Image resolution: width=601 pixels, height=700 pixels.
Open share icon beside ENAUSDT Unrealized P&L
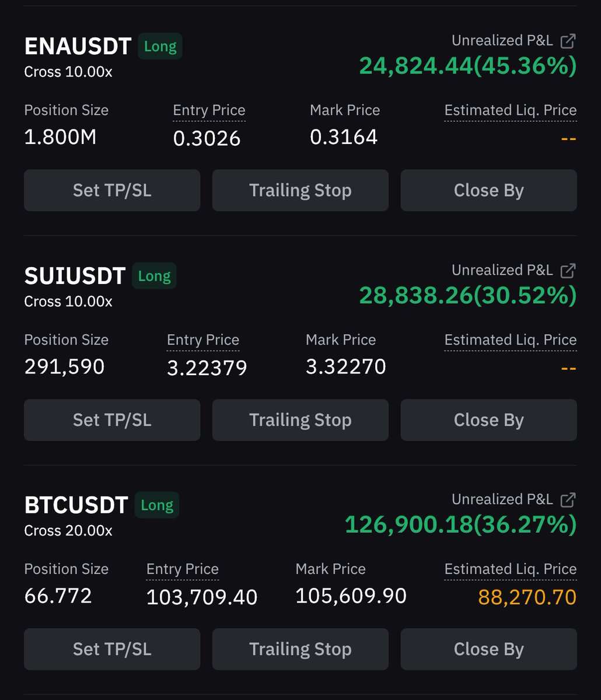point(568,41)
